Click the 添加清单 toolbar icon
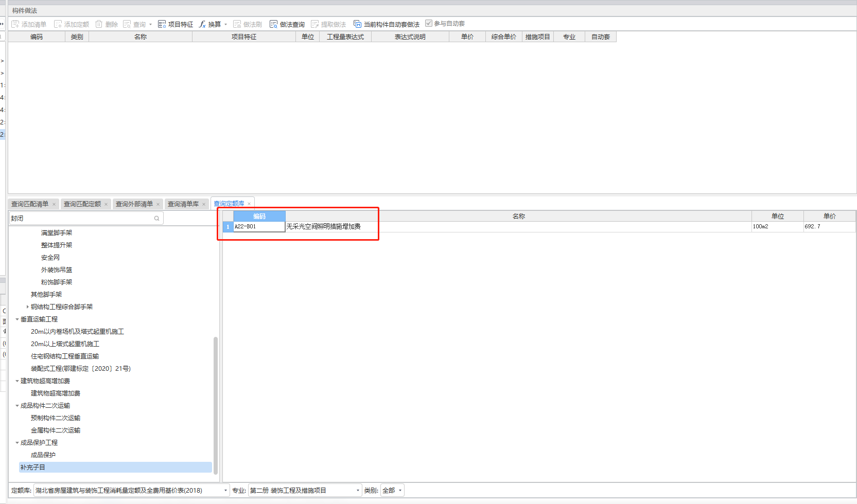This screenshot has height=504, width=857. tap(15, 24)
